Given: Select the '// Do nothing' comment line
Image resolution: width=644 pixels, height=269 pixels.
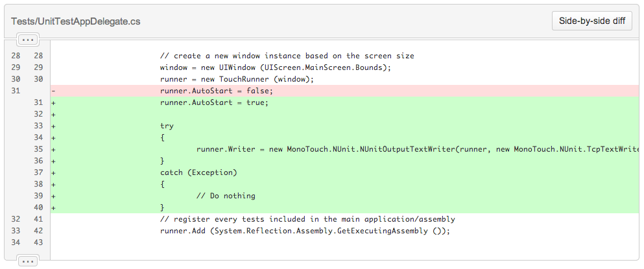Looking at the screenshot, I should [x=345, y=196].
